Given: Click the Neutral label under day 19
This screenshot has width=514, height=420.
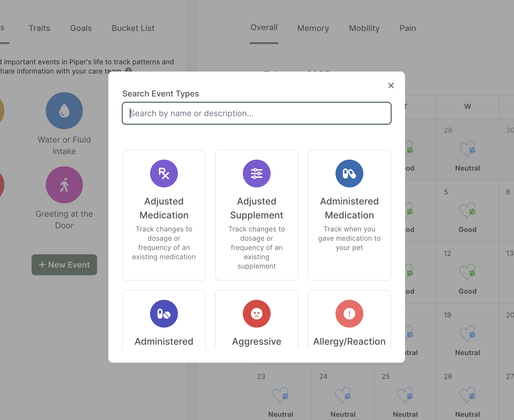Looking at the screenshot, I should click(x=468, y=353).
